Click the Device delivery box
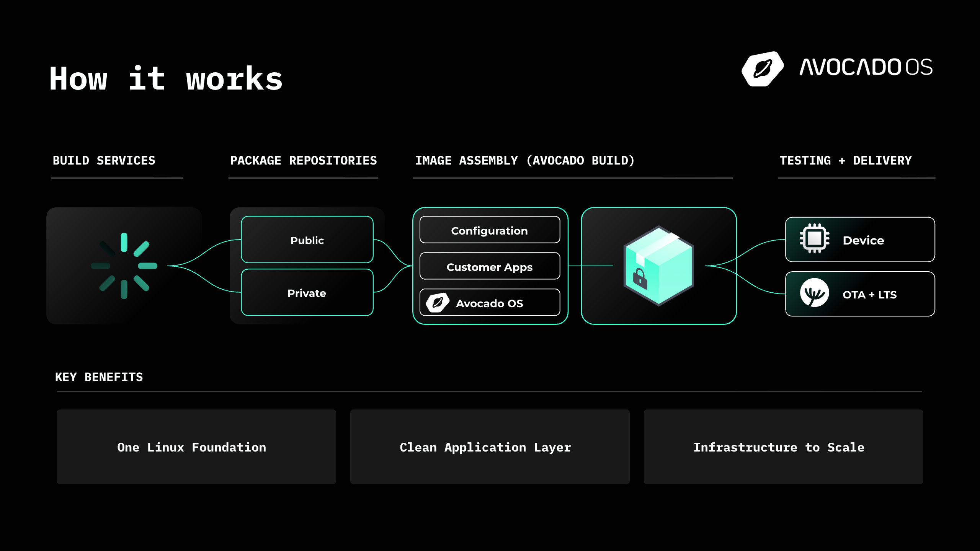980x551 pixels. click(860, 240)
